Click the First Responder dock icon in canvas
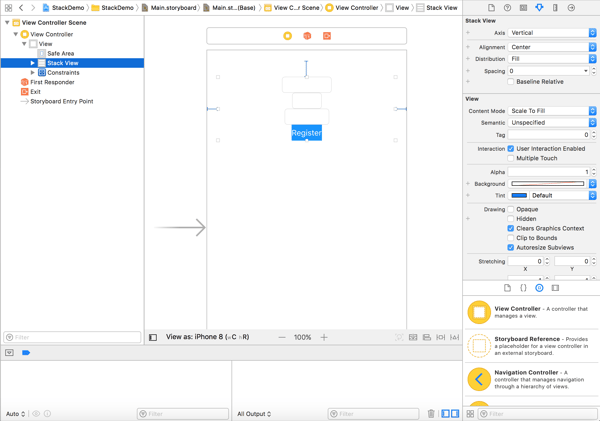600x421 pixels. click(307, 36)
